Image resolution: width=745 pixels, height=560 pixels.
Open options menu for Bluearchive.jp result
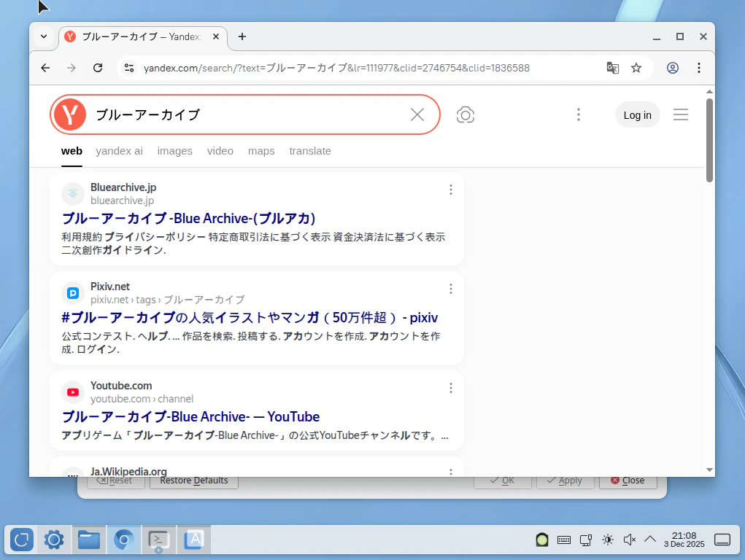click(450, 190)
